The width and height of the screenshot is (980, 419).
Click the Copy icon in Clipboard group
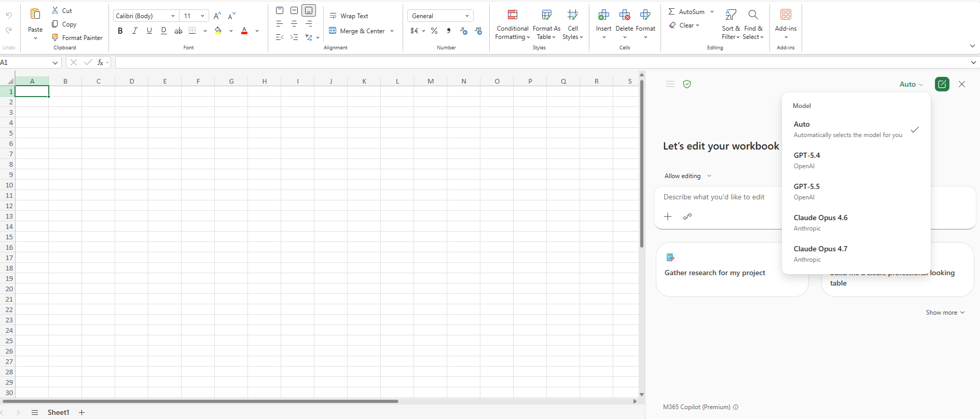click(x=55, y=24)
